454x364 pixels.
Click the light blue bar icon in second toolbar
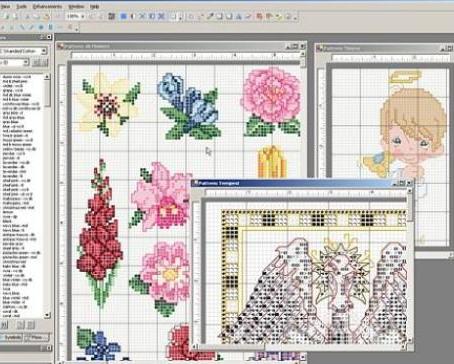tap(51, 27)
